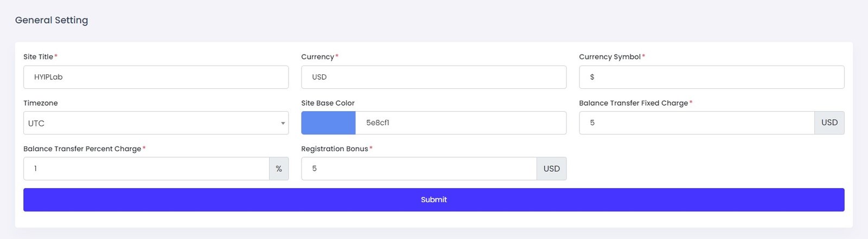Click the USD suffix beside Fixed Charge
868x239 pixels.
pyautogui.click(x=829, y=123)
